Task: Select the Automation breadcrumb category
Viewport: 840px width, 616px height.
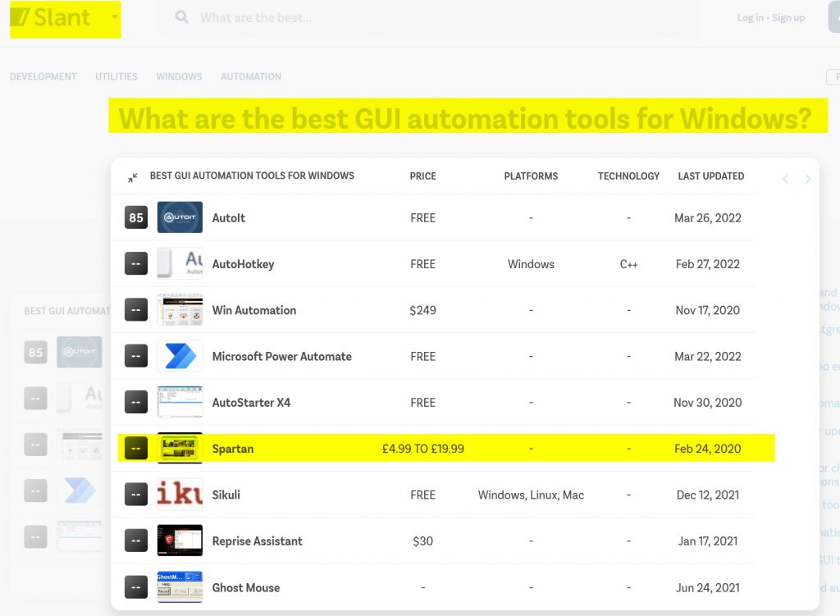Action: tap(251, 76)
